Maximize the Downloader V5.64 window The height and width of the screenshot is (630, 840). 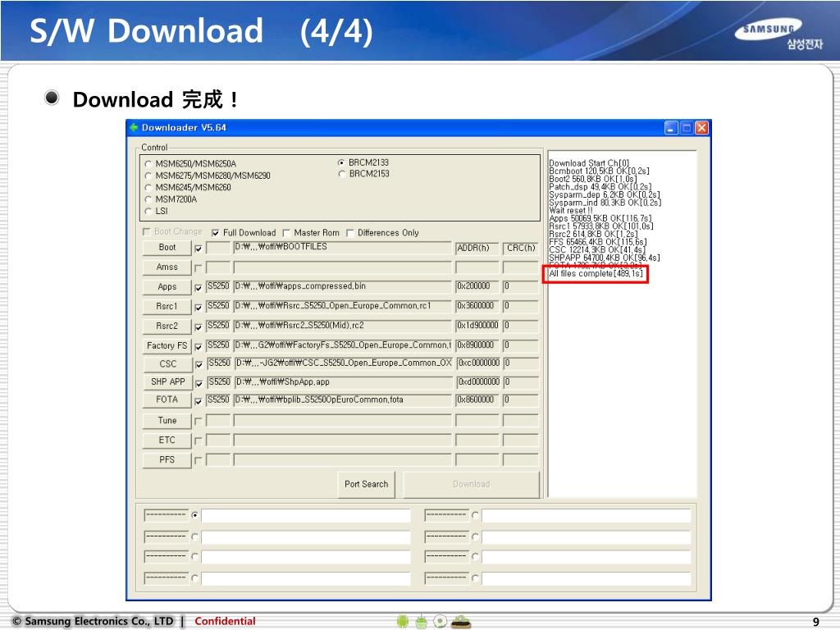pyautogui.click(x=687, y=127)
